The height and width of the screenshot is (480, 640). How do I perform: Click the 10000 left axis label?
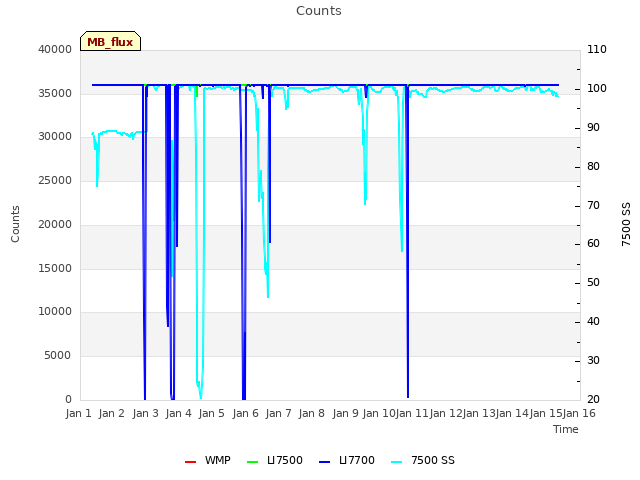55,311
